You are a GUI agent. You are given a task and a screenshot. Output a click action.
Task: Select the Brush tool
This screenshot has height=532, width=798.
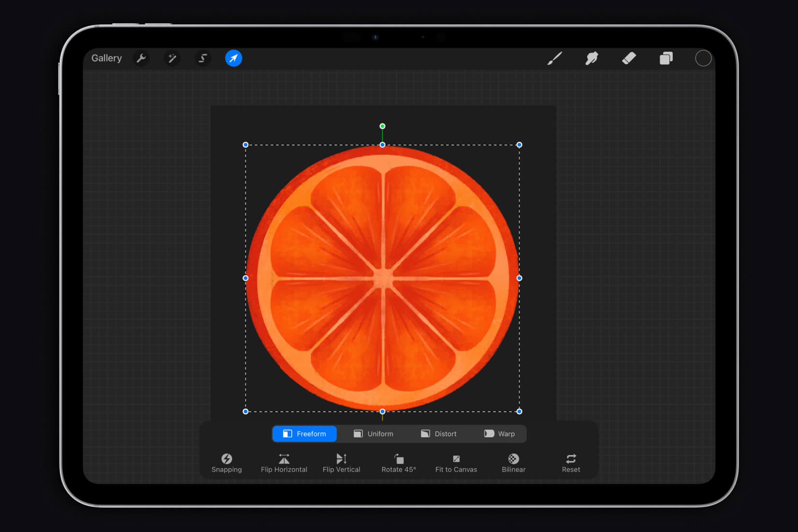[x=555, y=59]
